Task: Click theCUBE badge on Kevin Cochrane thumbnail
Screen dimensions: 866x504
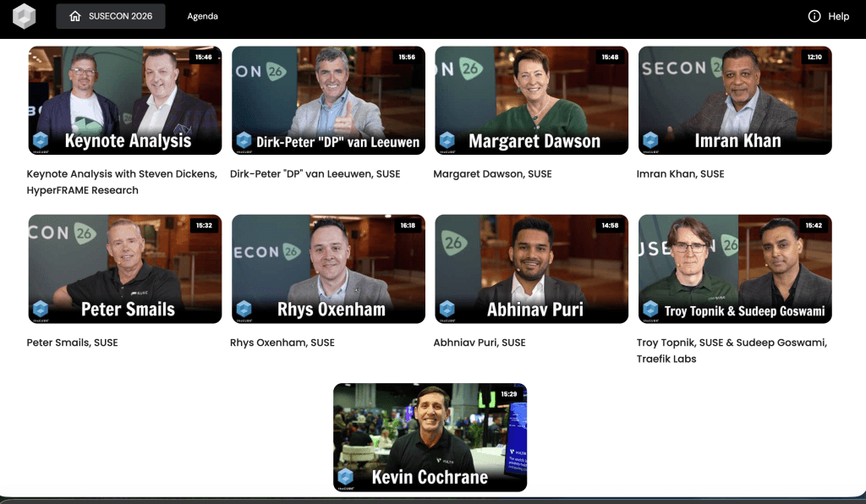Action: click(x=346, y=478)
